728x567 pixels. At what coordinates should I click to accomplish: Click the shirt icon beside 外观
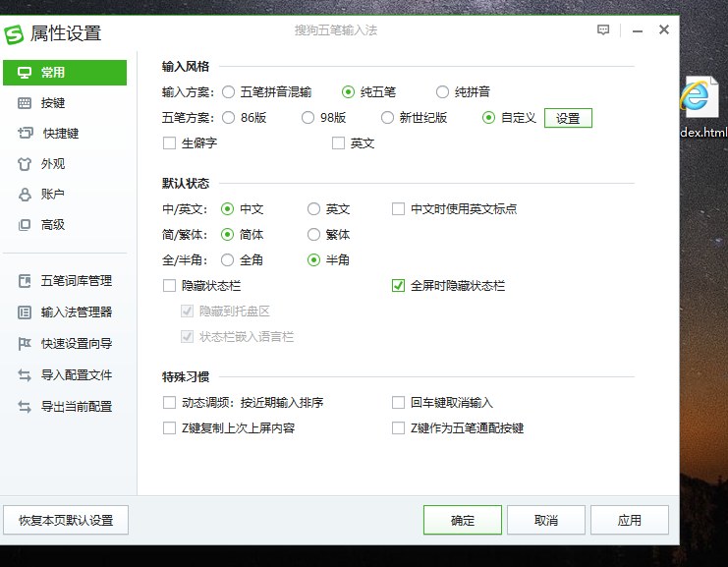point(25,164)
